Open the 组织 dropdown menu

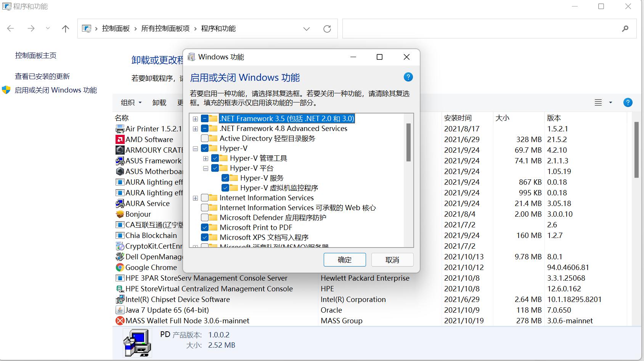tap(130, 102)
